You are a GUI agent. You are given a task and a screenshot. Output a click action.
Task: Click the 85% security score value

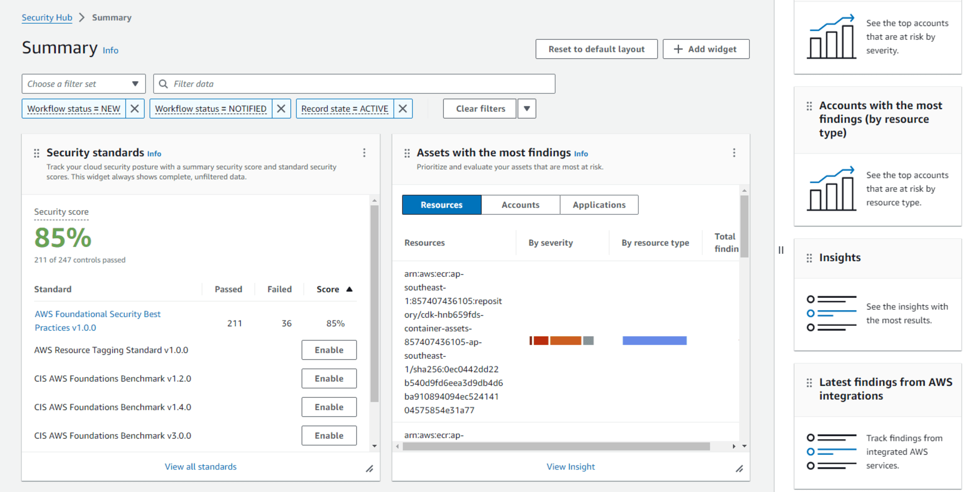coord(63,238)
